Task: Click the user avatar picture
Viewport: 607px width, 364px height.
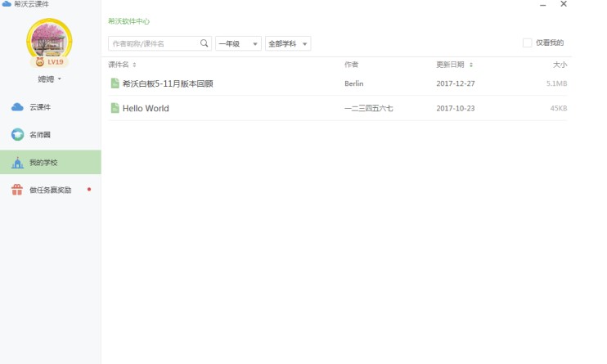Action: 49,40
